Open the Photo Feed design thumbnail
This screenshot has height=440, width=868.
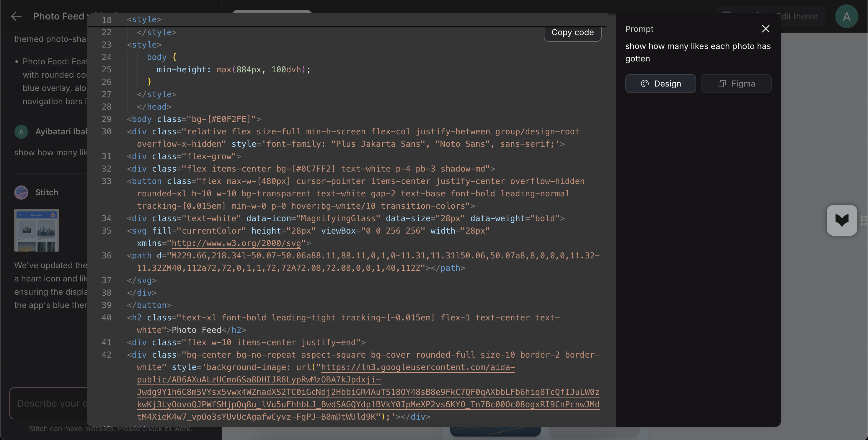[36, 230]
